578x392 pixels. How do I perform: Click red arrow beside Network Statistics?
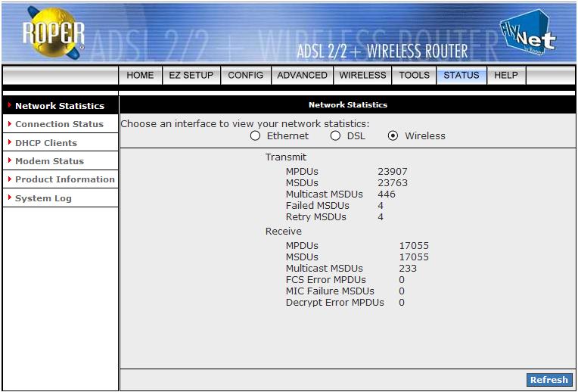(9, 106)
